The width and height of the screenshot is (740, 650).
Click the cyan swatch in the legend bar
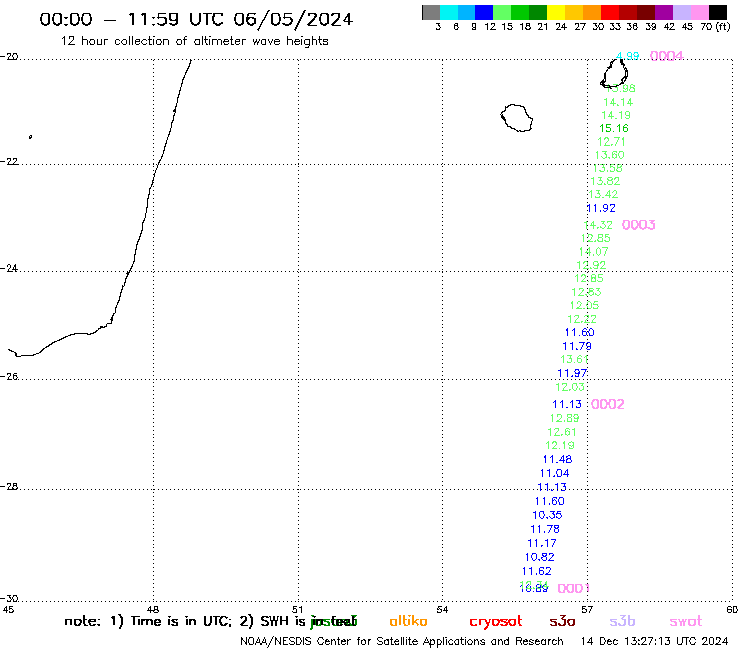click(449, 12)
